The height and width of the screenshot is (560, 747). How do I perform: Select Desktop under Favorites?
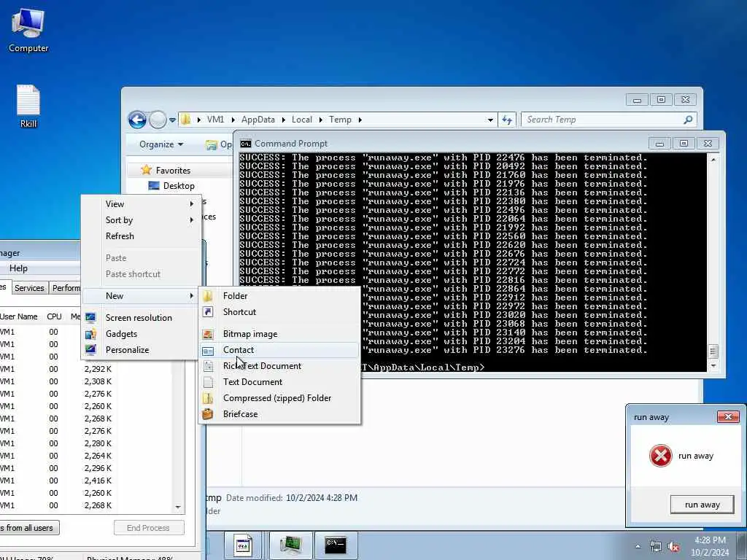click(x=179, y=186)
